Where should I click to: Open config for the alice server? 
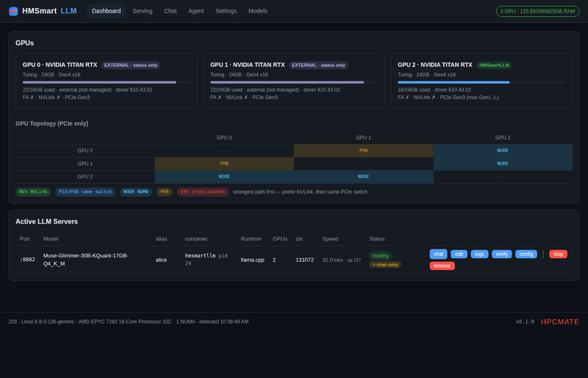point(526,254)
